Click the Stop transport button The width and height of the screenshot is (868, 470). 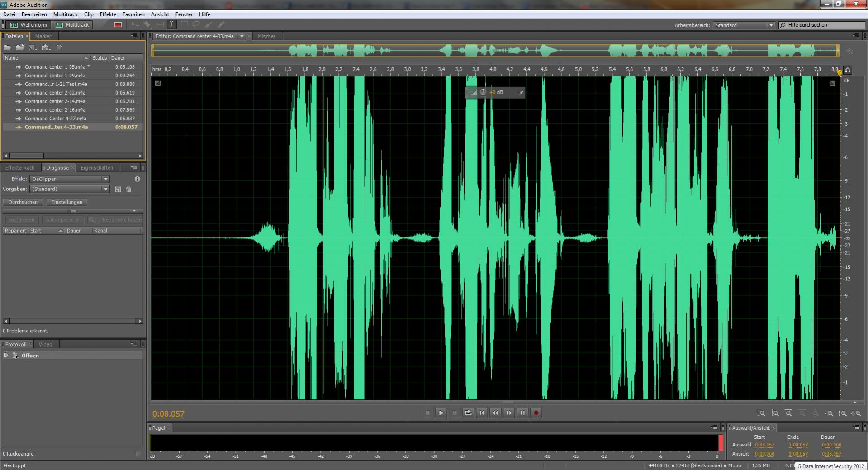coord(427,413)
